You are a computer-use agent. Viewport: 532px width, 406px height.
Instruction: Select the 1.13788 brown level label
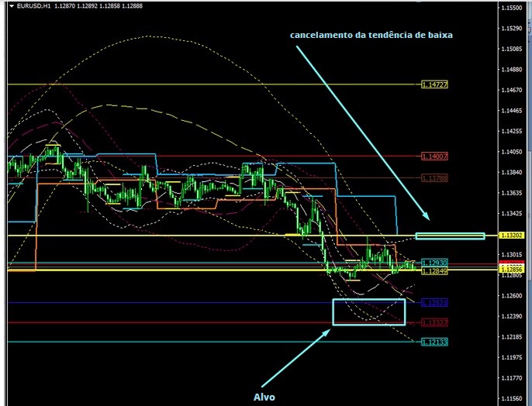pos(434,177)
